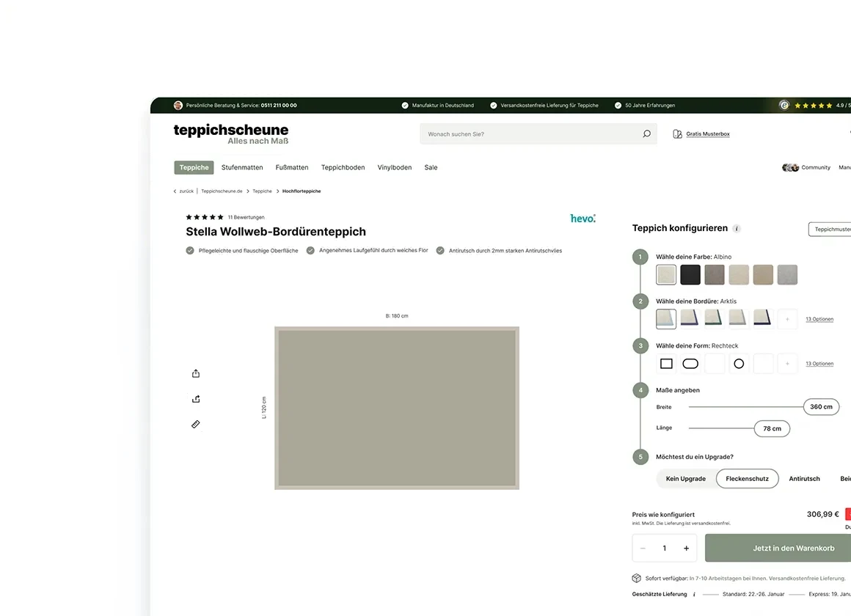Click the price 306,99 €
The height and width of the screenshot is (616, 851).
823,514
